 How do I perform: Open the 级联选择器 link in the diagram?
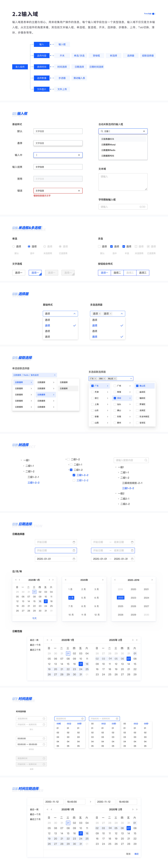point(148,56)
